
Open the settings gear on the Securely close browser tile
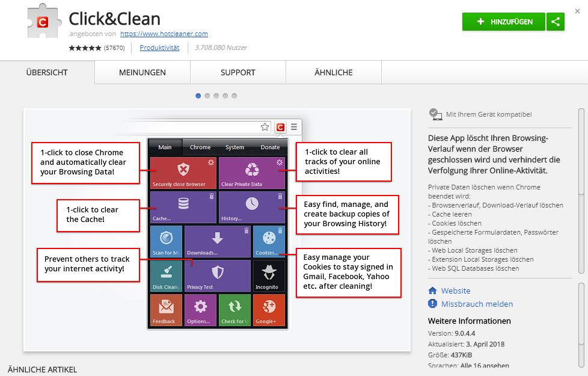[x=211, y=162]
